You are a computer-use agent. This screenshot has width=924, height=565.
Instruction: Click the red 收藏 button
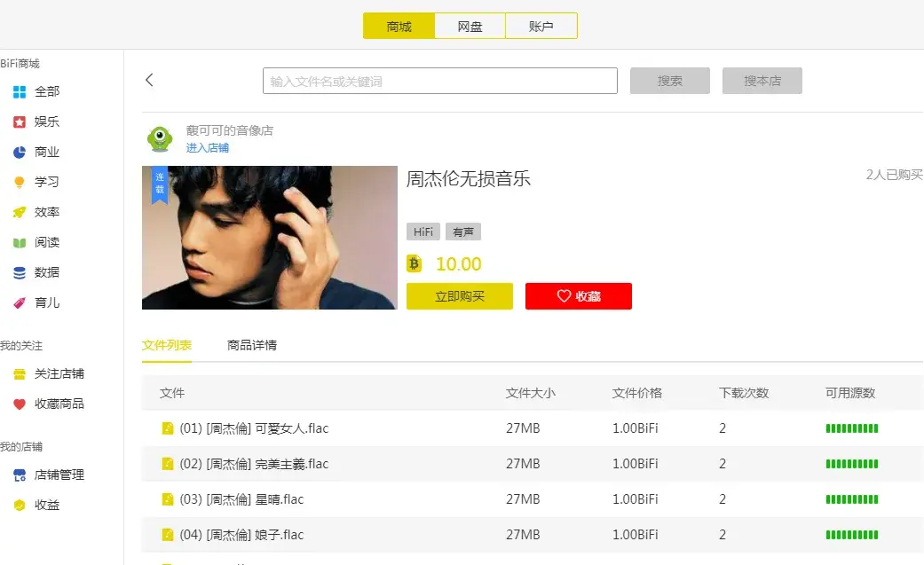[x=579, y=295]
